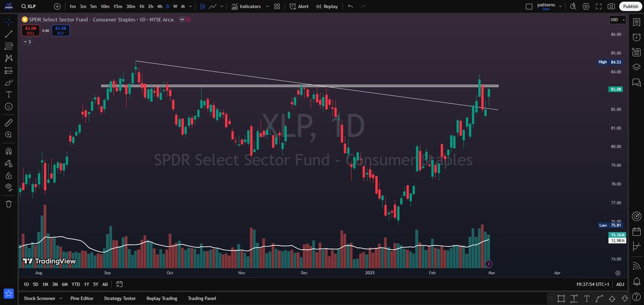
Task: Expand the patterns layout dropdown arrow
Action: 561,6
